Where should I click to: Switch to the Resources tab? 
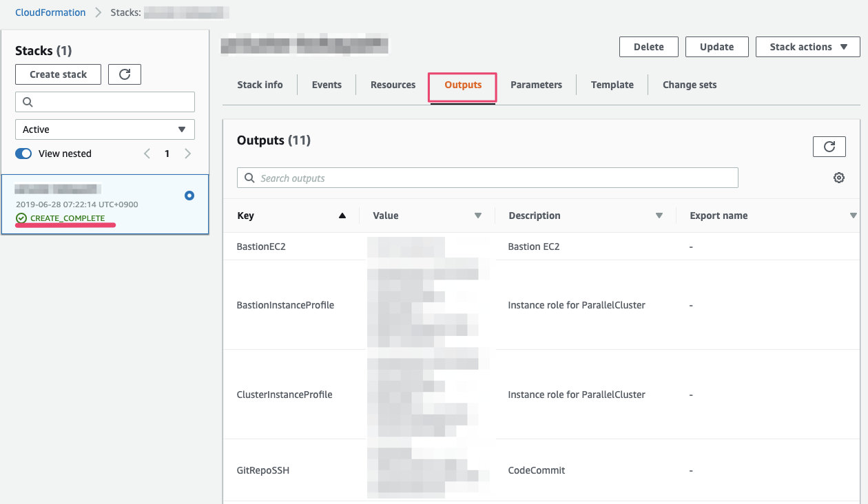[x=393, y=85]
